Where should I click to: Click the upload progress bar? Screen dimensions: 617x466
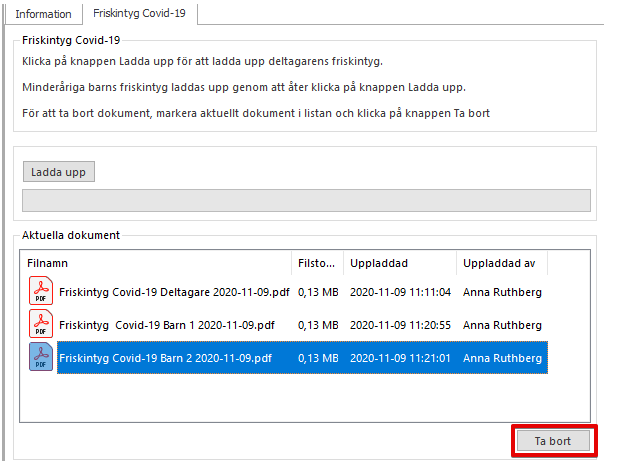pyautogui.click(x=306, y=200)
